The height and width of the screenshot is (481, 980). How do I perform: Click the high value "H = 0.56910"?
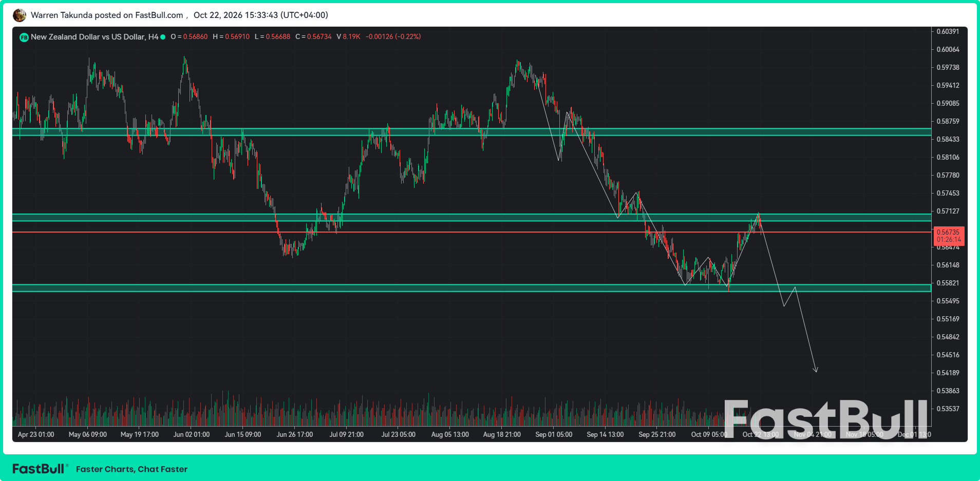point(231,37)
